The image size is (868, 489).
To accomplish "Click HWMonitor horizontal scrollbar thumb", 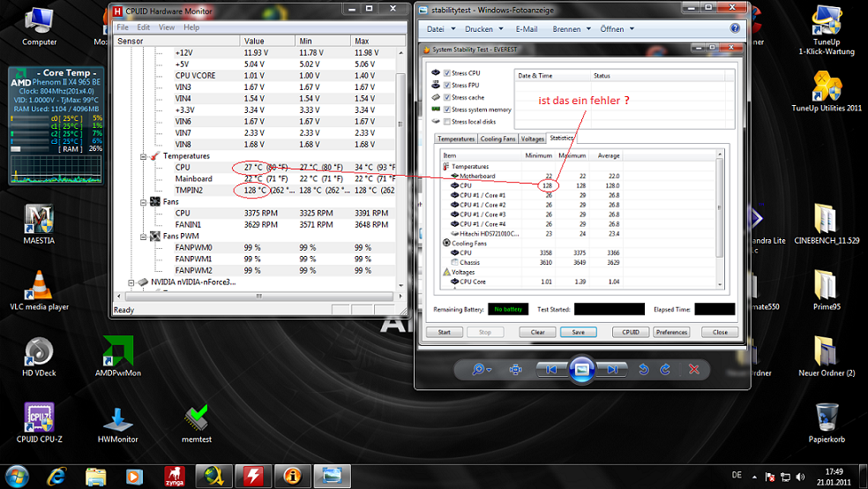I will coord(258,297).
